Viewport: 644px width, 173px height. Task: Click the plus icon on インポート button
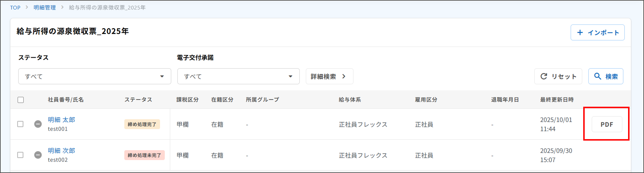pos(580,32)
